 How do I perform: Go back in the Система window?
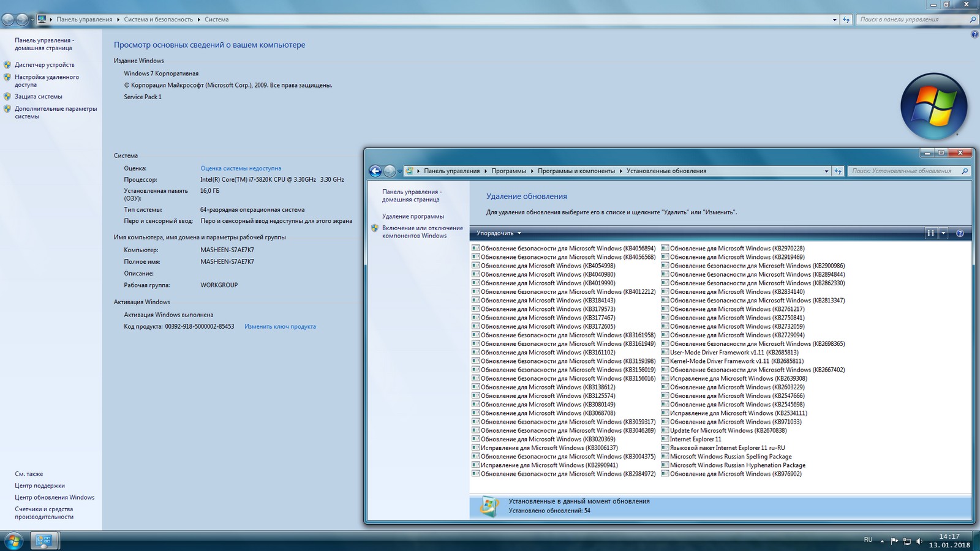point(8,20)
